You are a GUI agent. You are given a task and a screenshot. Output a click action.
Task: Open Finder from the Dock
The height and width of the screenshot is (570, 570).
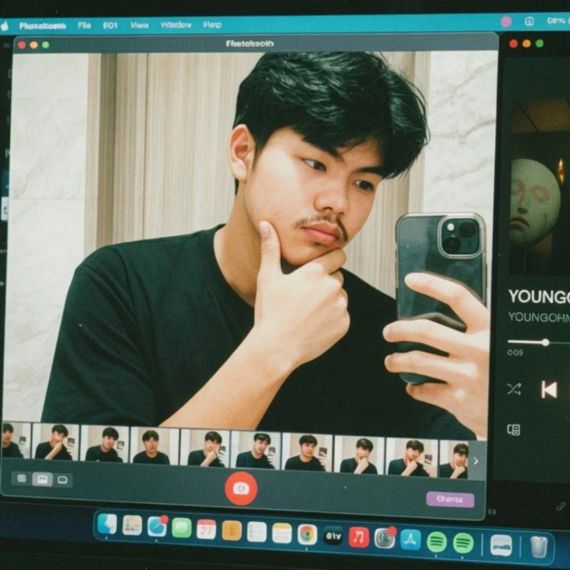pyautogui.click(x=107, y=524)
